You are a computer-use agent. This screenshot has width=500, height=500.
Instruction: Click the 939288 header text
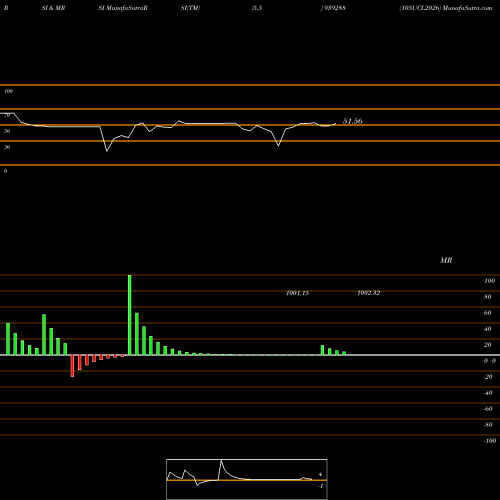334,8
